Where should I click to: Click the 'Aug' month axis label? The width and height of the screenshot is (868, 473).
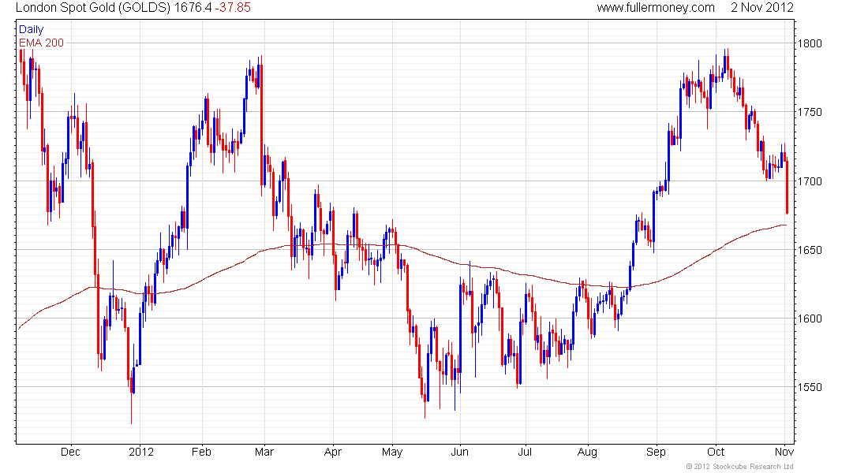pyautogui.click(x=587, y=452)
